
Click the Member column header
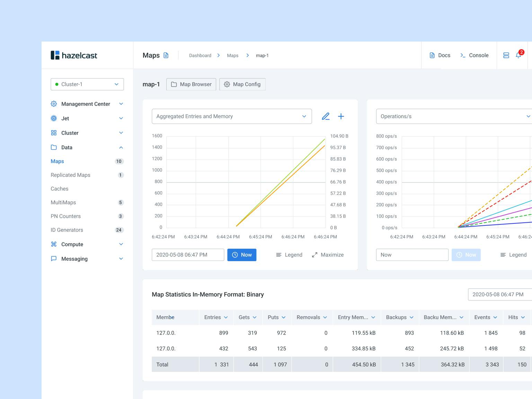pyautogui.click(x=176, y=317)
